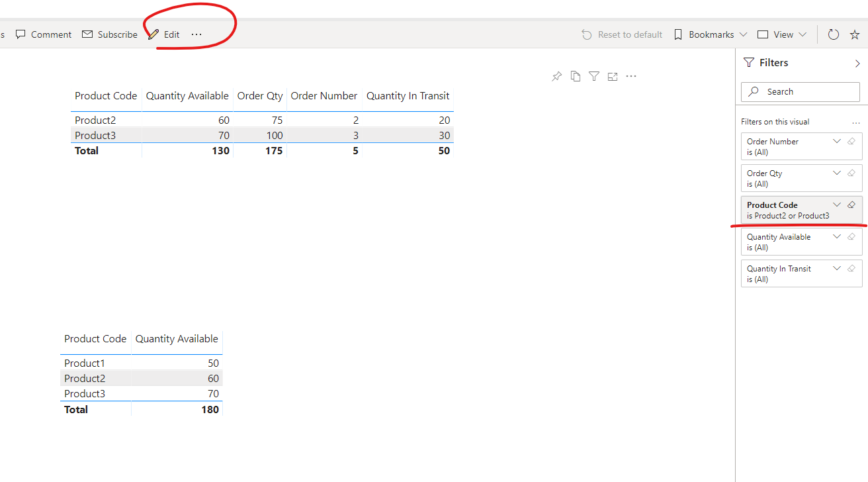868x482 pixels.
Task: Click the Edit pencil button
Action: pyautogui.click(x=163, y=34)
